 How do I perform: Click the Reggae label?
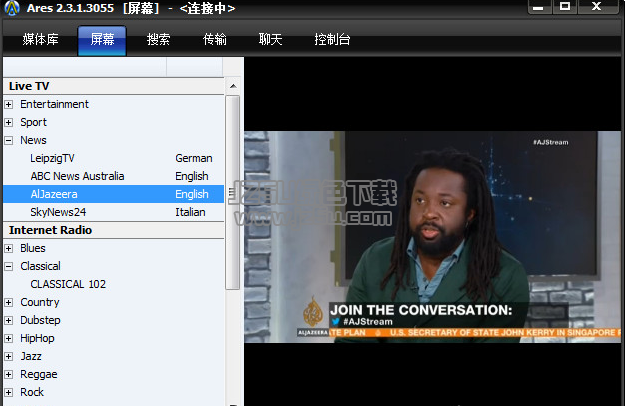39,374
